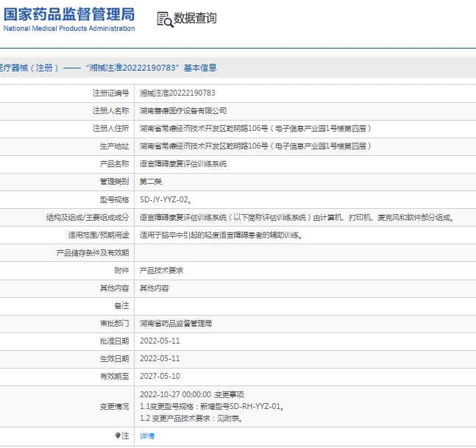Click the expiry date 2027-05-10
The image size is (476, 448).
160,376
